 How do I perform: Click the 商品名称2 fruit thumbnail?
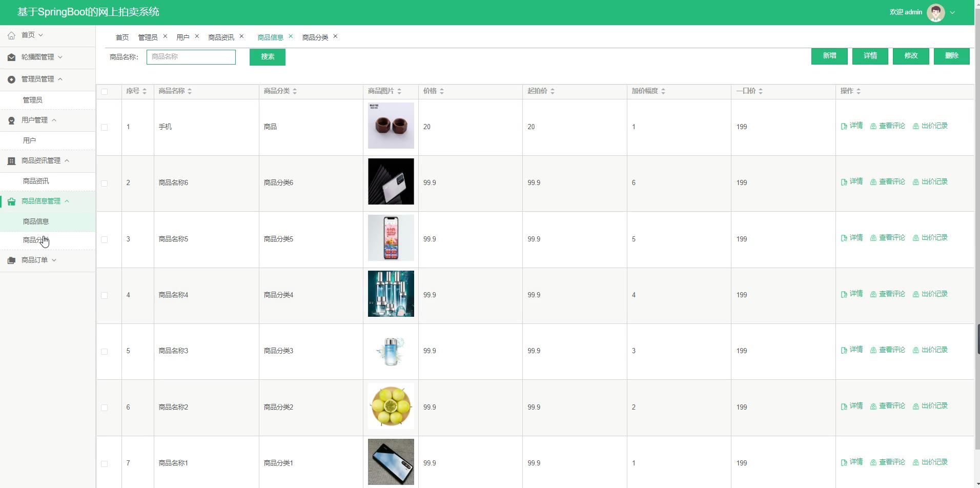click(391, 406)
